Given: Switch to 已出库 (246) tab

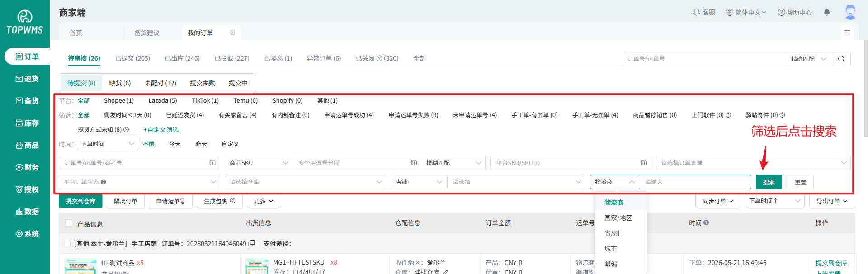Looking at the screenshot, I should point(182,58).
